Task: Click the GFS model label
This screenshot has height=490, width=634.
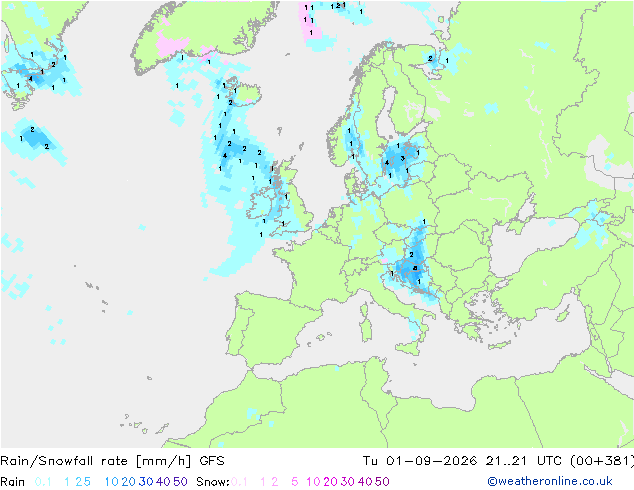Action: (212, 461)
